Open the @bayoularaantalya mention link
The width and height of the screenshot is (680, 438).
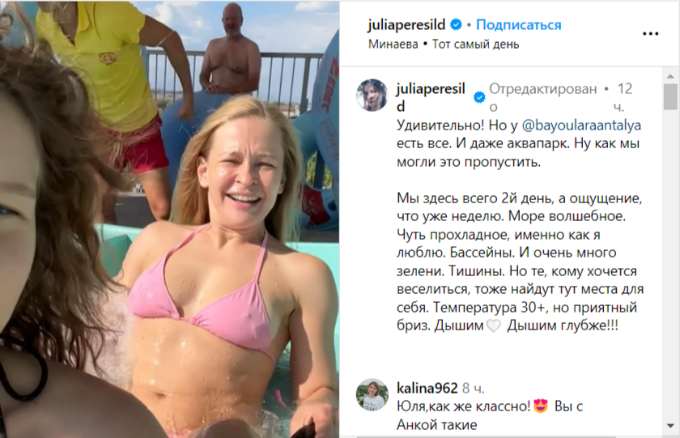(x=581, y=125)
